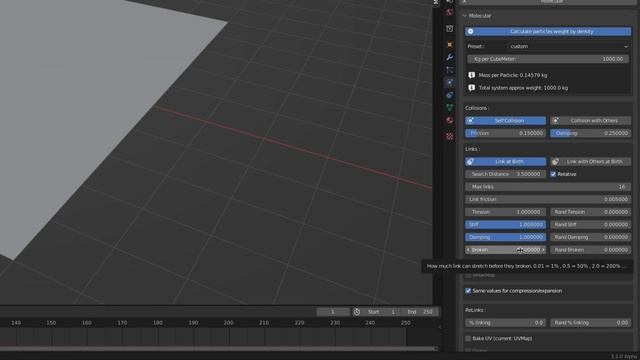
Task: Click the Rand % linking field
Action: click(x=590, y=323)
